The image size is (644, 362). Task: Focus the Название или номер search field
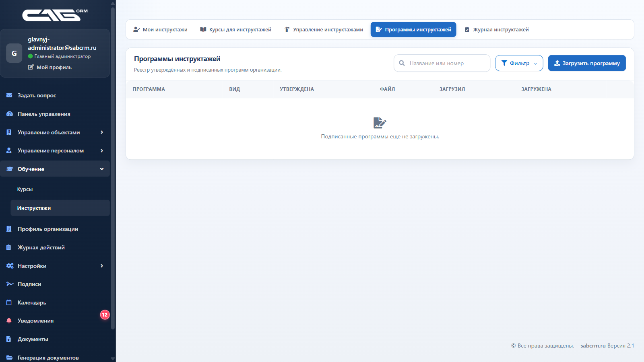coord(442,63)
